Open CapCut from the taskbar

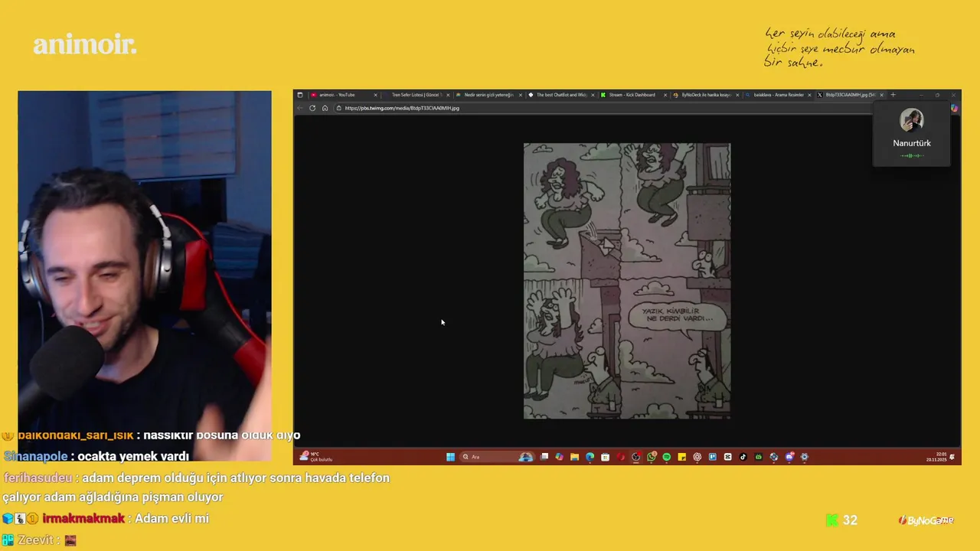point(728,457)
